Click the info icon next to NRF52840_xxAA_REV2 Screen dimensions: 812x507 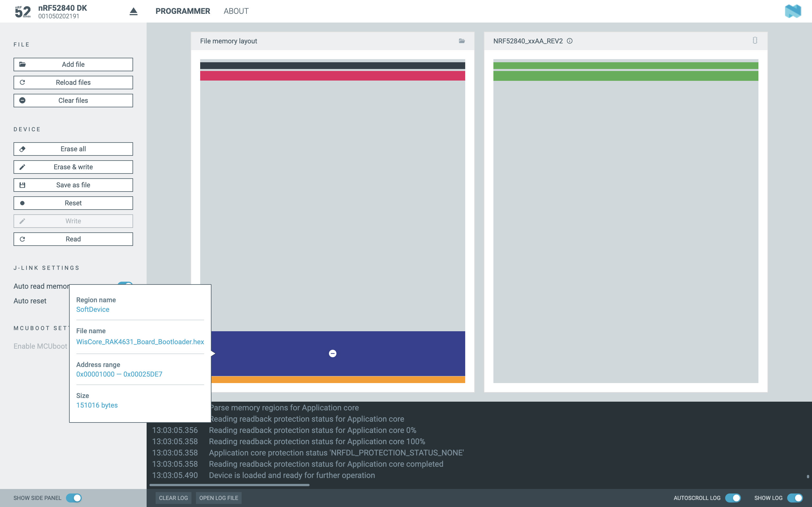tap(570, 41)
